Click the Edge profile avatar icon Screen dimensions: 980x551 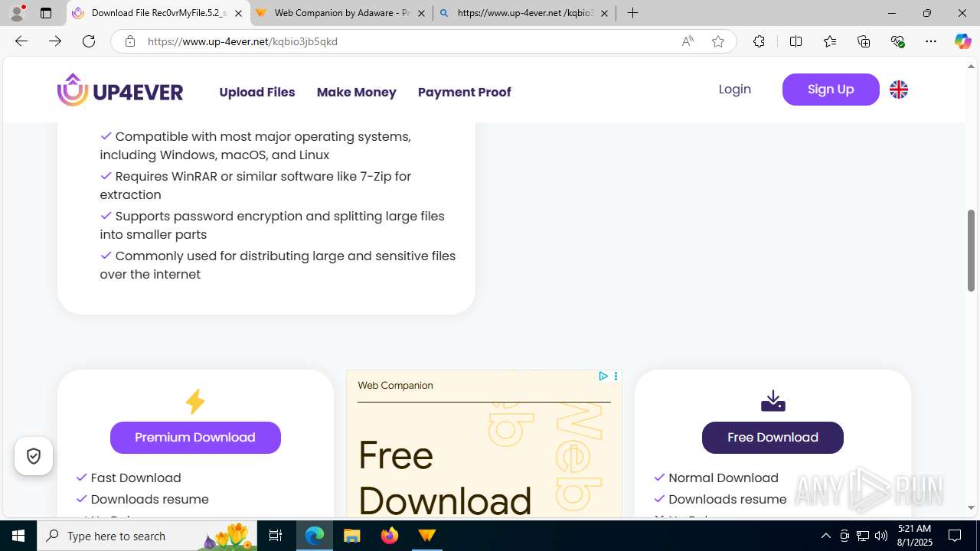point(17,13)
